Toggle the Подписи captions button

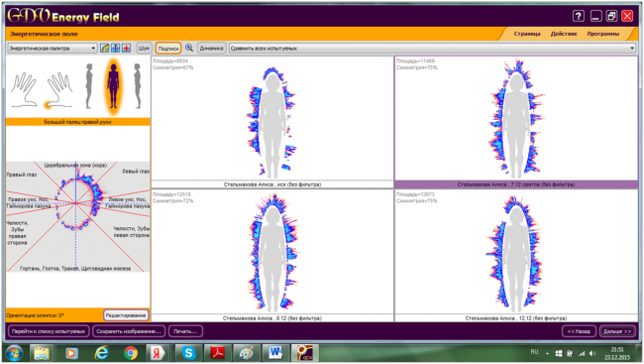(x=168, y=49)
